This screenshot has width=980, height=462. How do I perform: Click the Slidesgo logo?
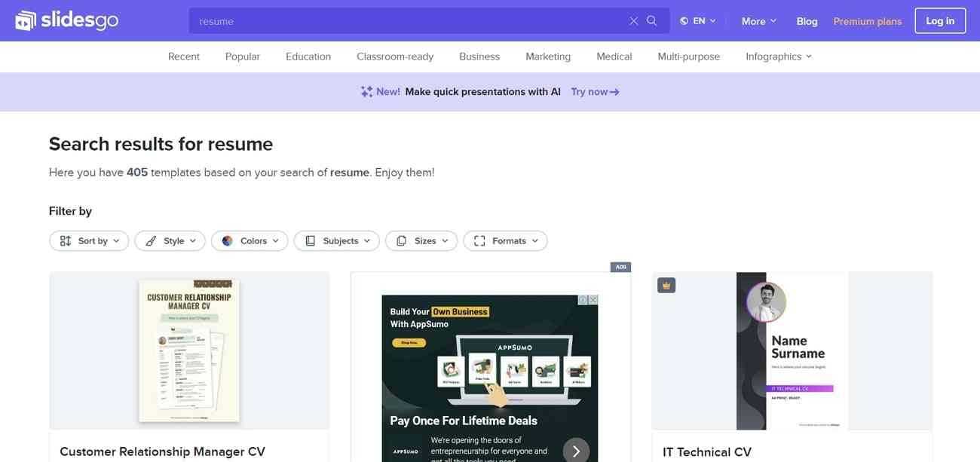[x=66, y=20]
